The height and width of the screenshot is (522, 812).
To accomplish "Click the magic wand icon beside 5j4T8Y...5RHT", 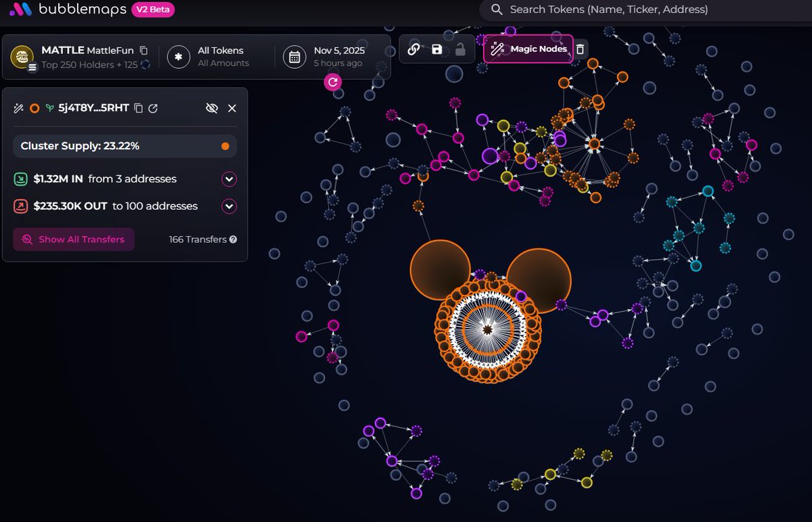I will [19, 108].
